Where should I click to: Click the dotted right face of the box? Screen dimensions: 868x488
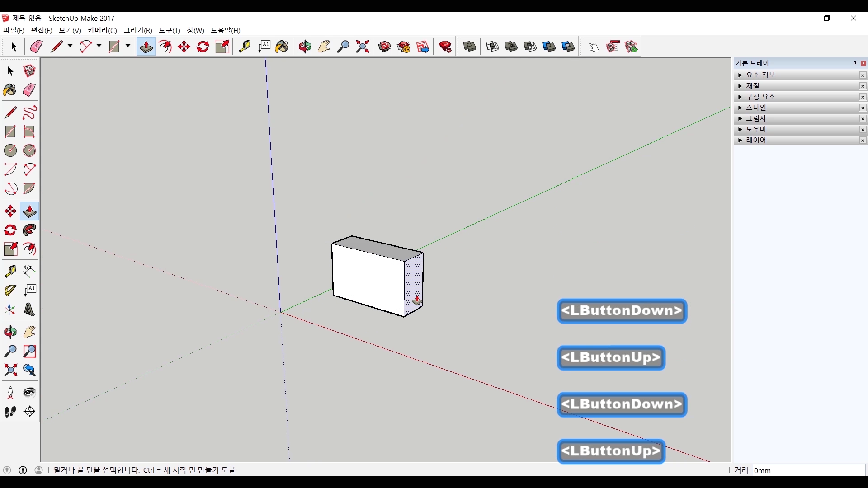pyautogui.click(x=413, y=280)
